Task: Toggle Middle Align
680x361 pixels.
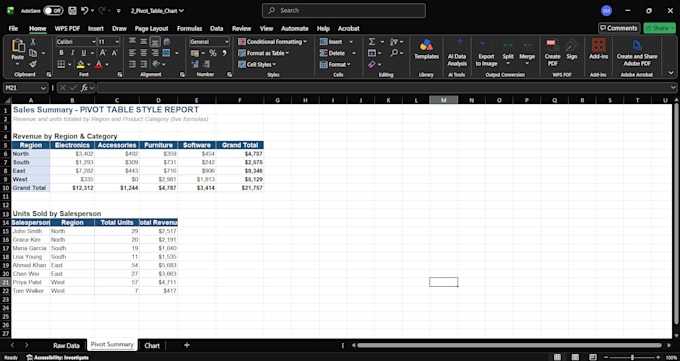Action: click(144, 42)
